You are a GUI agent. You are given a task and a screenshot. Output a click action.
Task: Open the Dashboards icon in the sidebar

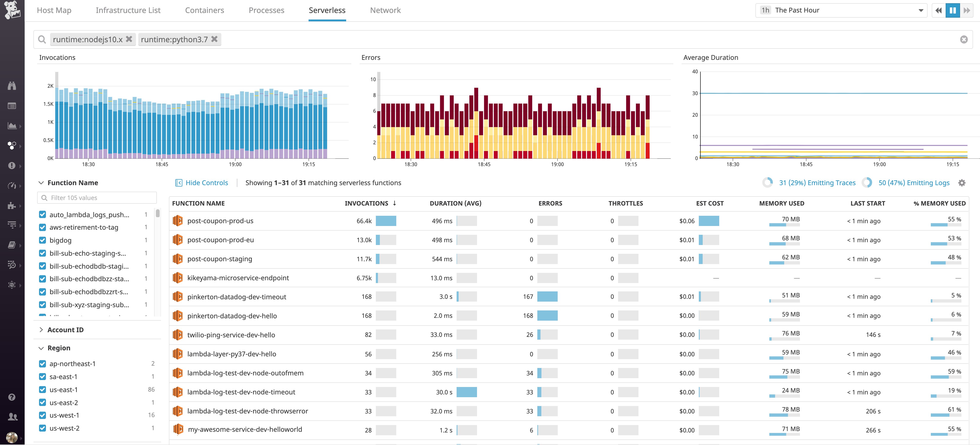coord(12,126)
